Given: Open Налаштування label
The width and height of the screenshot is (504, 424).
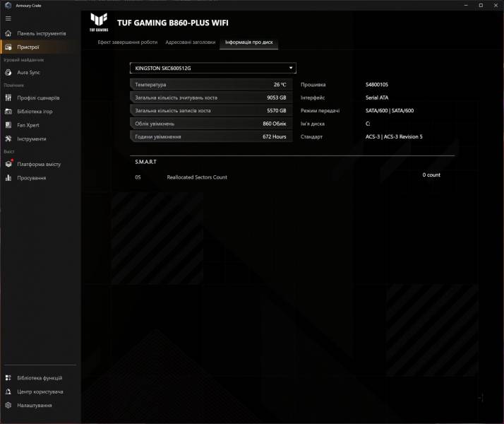Looking at the screenshot, I should pos(35,406).
